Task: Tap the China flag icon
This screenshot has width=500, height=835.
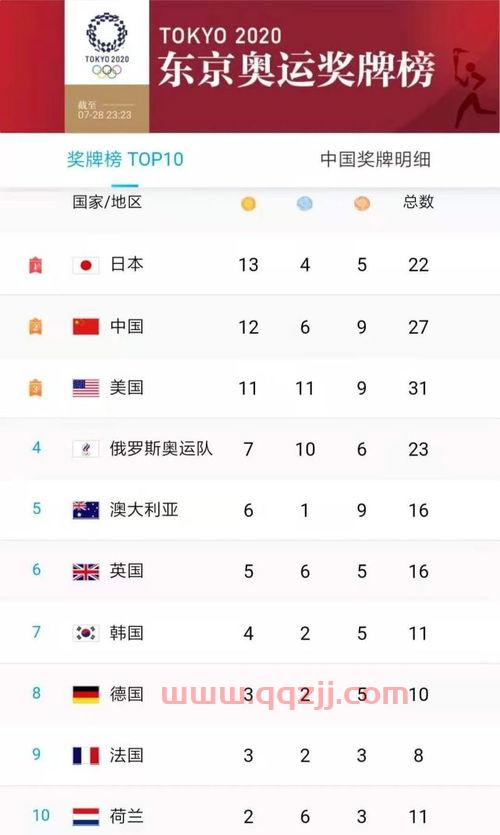Action: 86,326
